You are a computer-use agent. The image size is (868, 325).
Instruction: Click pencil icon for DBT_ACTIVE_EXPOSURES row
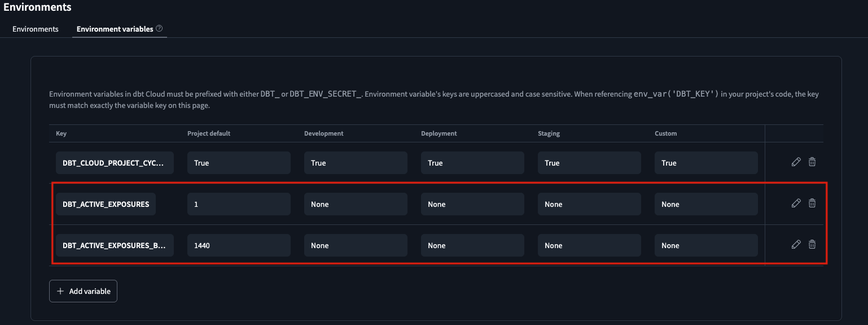point(796,203)
